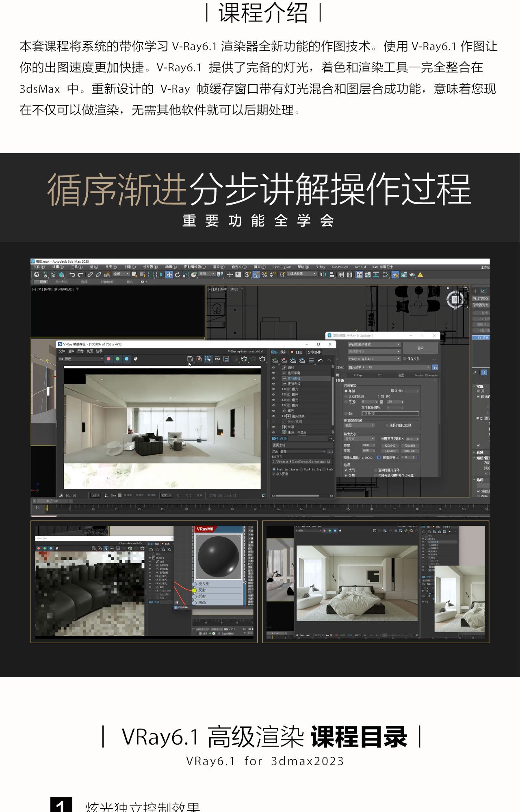Viewport: 520px width, 812px height.
Task: Toggle visibility of the 镜头效果 layer
Action: tap(273, 416)
